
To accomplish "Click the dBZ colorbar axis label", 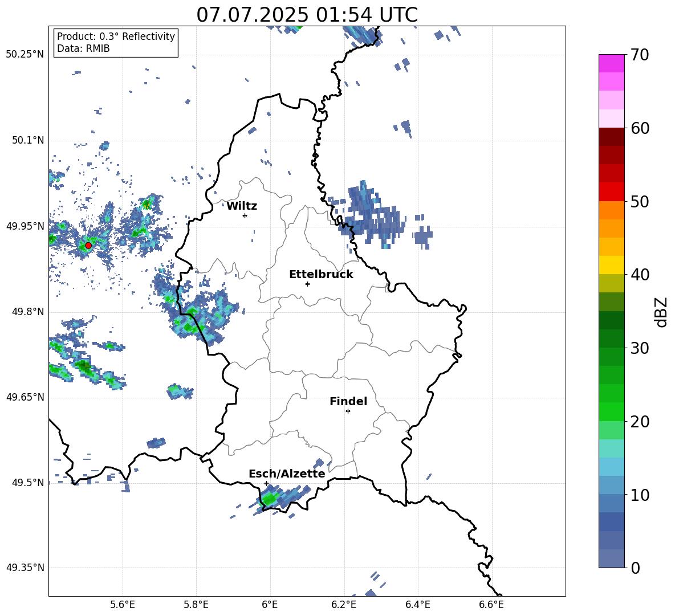I will coord(660,312).
